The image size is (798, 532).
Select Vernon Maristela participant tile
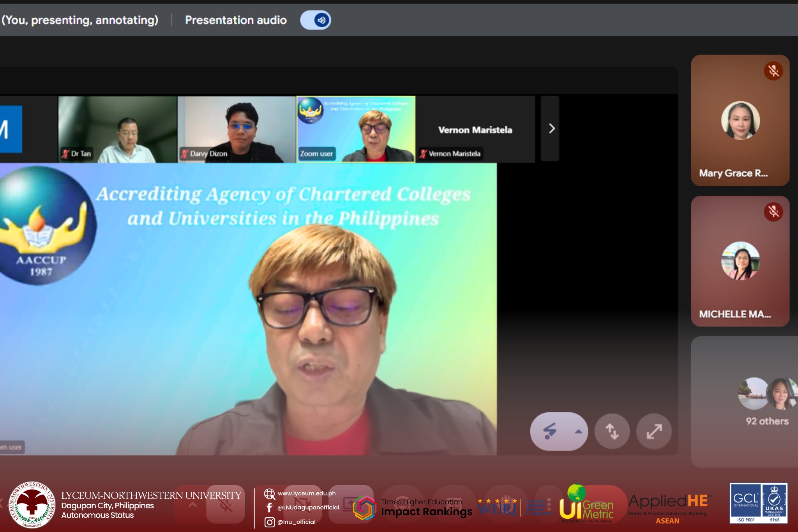[x=475, y=129]
